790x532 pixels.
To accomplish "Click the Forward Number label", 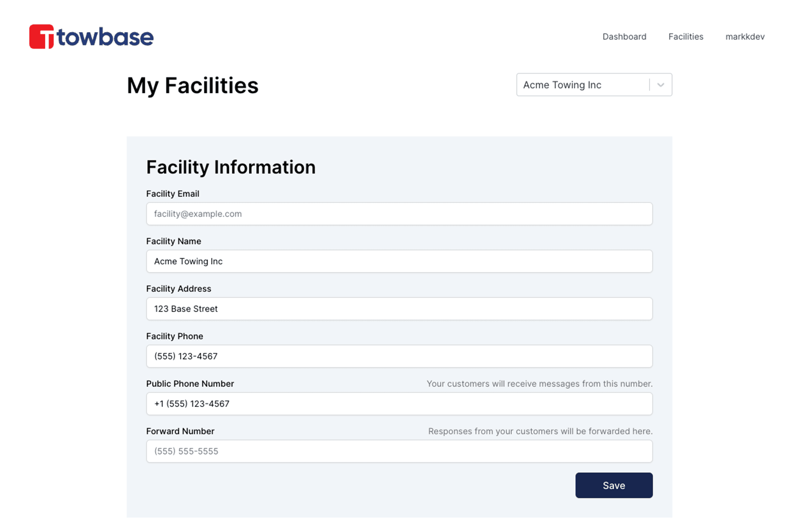I will [180, 431].
